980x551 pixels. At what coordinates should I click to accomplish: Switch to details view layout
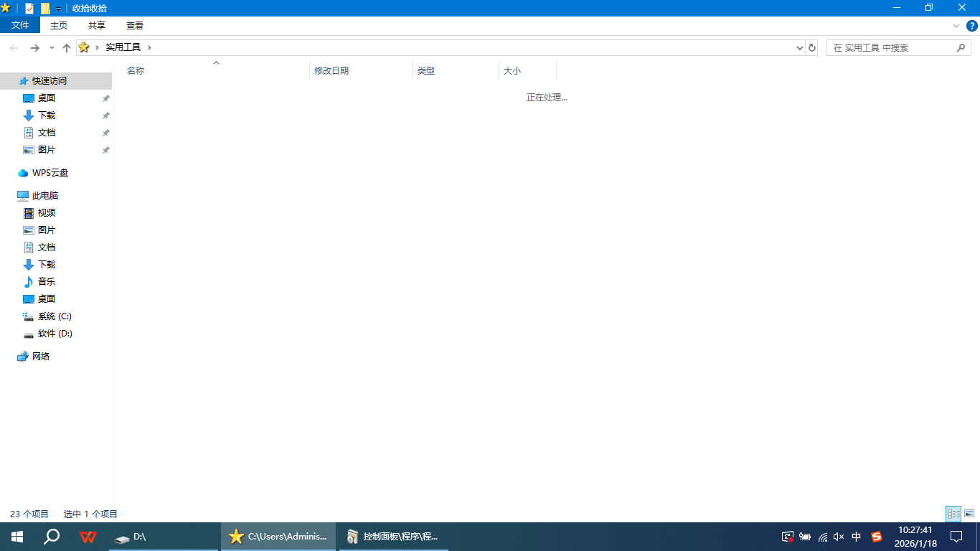tap(953, 514)
